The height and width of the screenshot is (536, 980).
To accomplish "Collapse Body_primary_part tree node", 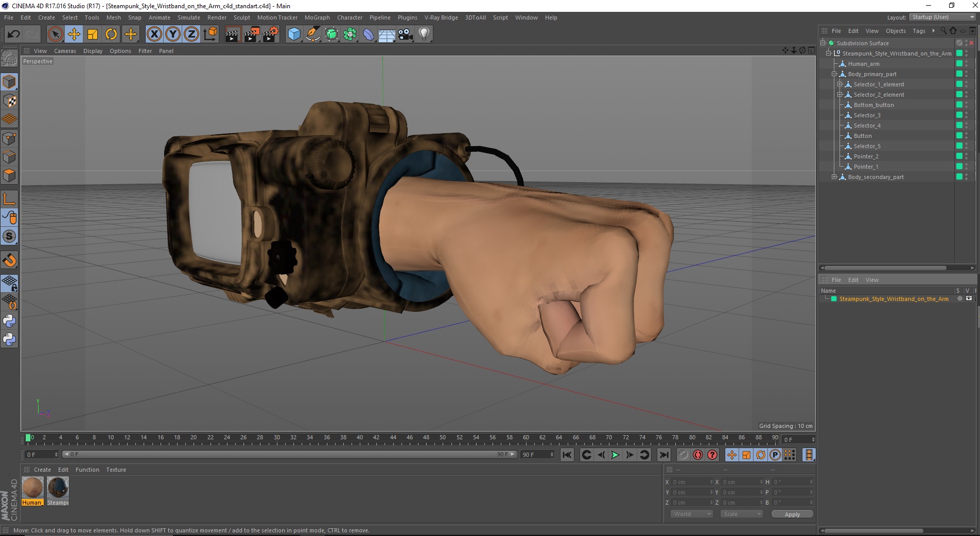I will [834, 74].
